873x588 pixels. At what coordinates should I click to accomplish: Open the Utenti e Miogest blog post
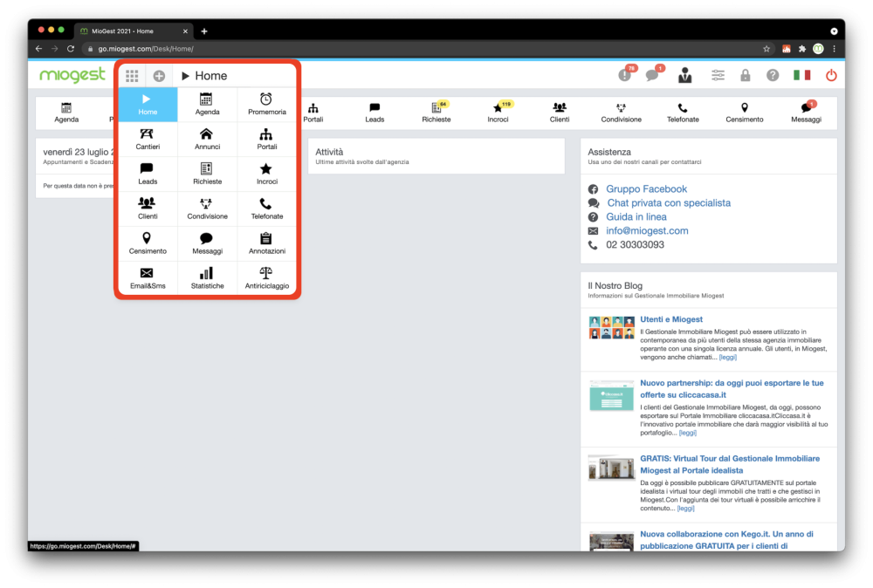point(670,319)
